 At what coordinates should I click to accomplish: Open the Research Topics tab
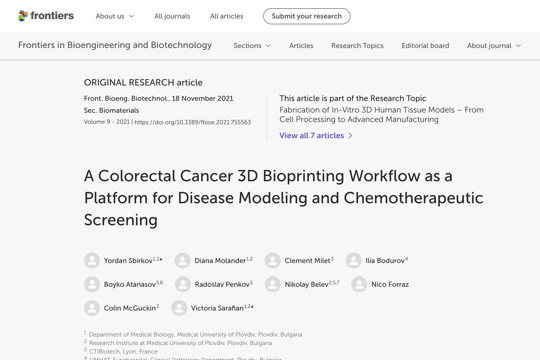(x=357, y=45)
